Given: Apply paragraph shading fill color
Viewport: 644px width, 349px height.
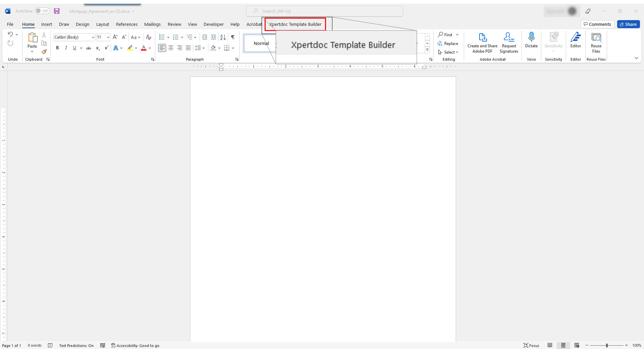Looking at the screenshot, I should (213, 48).
